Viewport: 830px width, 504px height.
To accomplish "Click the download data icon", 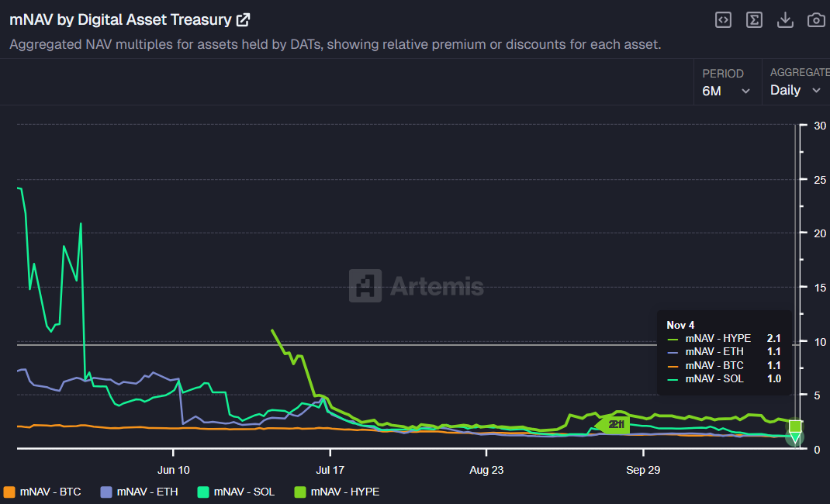I will click(785, 19).
